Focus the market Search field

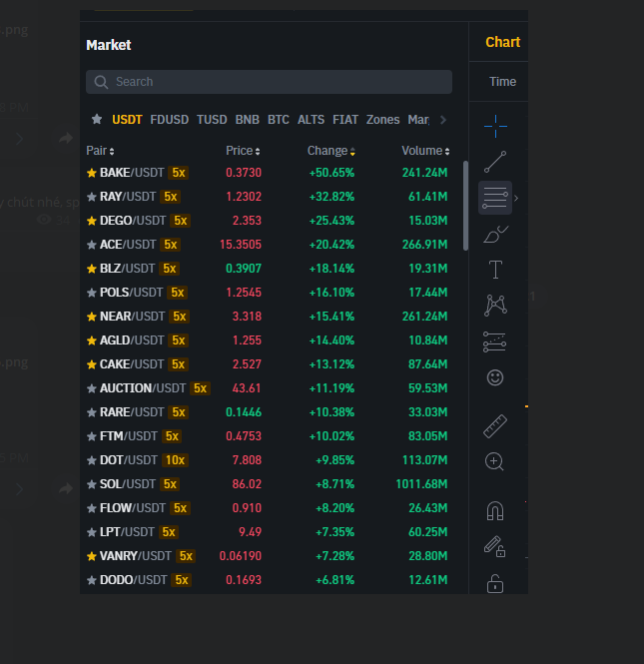point(269,82)
